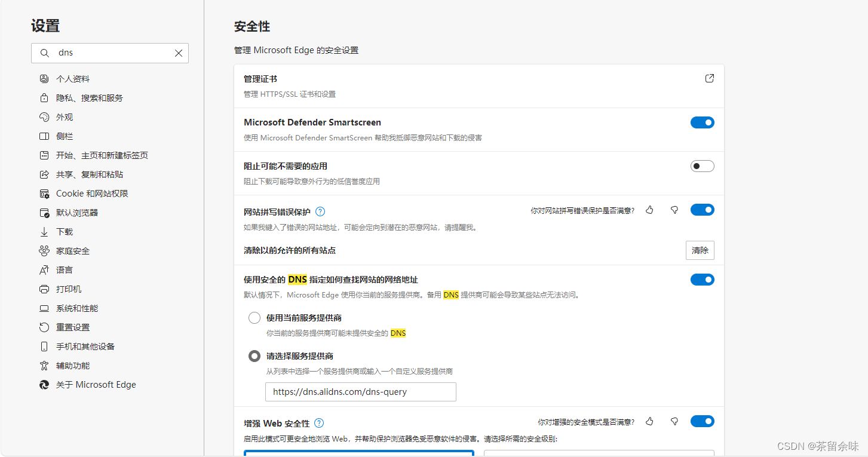Click the Edge logo beside 关于 Microsoft Edge
The image size is (868, 457).
click(x=44, y=385)
